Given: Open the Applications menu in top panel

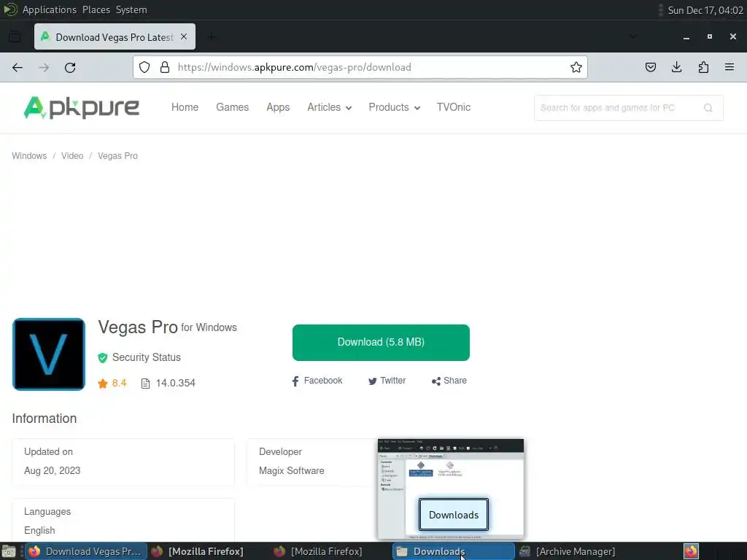Looking at the screenshot, I should tap(50, 9).
